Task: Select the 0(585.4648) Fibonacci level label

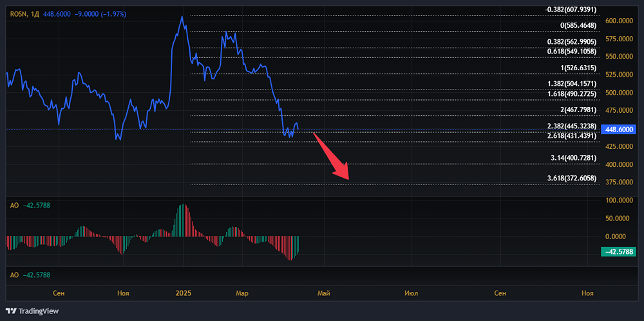Action: click(578, 25)
